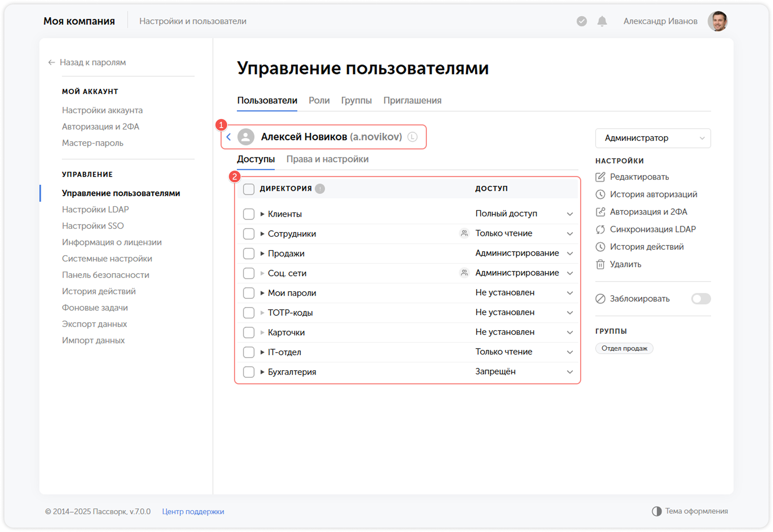Click the block icon beside Заблокировать
This screenshot has height=532, width=773.
[x=600, y=299]
